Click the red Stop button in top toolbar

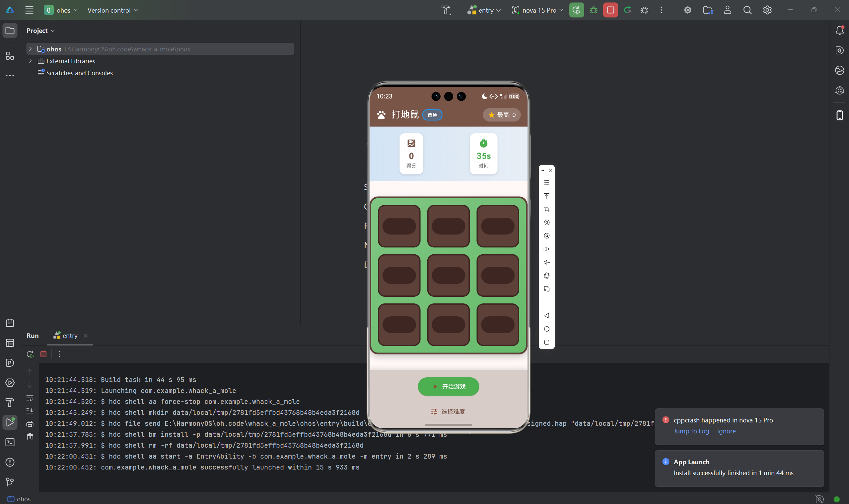[x=610, y=10]
